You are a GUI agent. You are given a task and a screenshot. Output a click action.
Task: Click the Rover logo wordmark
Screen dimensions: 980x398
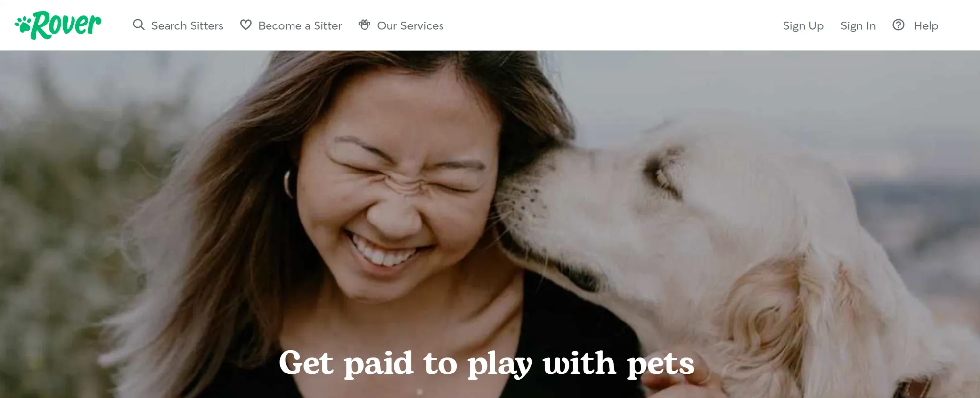(x=66, y=25)
